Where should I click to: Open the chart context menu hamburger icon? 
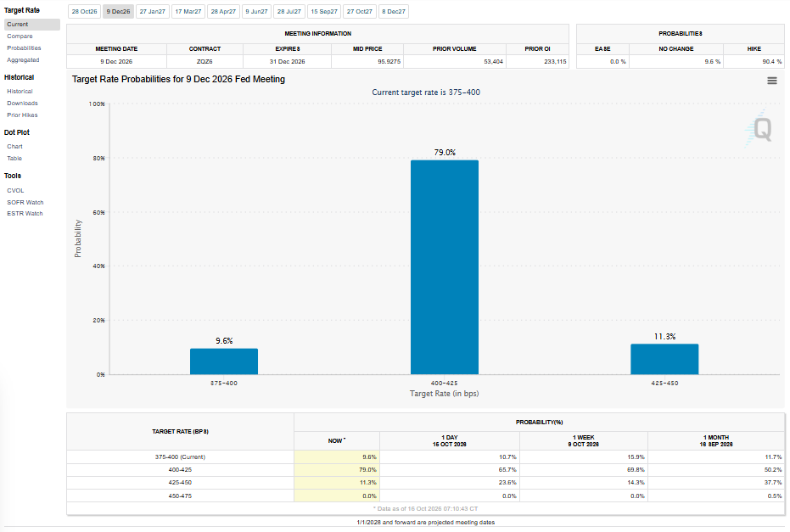tap(771, 81)
